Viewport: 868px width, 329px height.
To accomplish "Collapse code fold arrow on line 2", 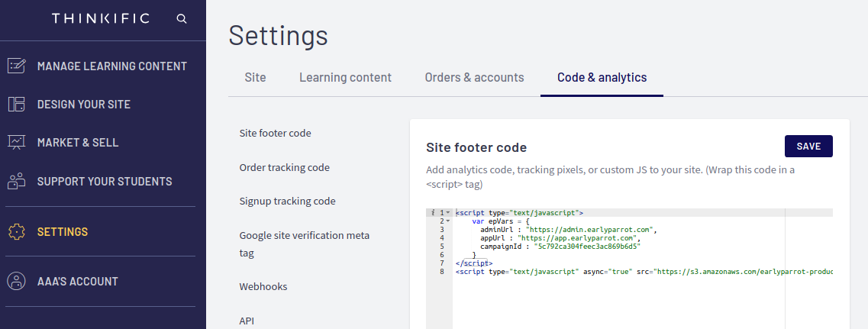I will [x=448, y=221].
